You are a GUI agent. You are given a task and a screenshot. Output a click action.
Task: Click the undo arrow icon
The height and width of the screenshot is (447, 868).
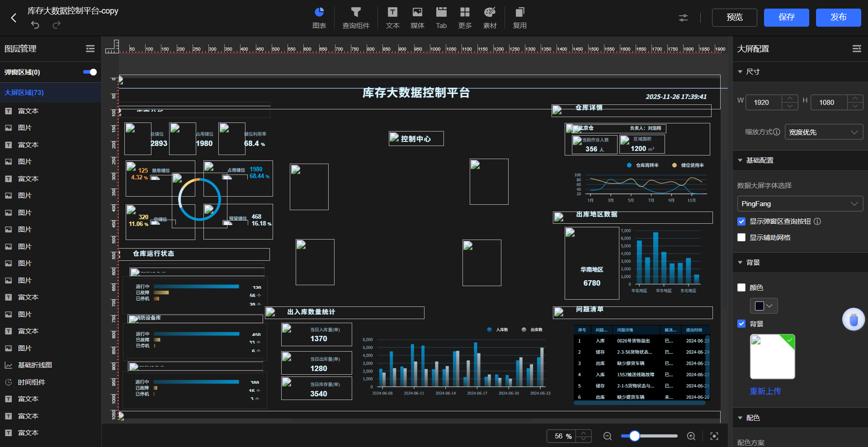pyautogui.click(x=35, y=25)
